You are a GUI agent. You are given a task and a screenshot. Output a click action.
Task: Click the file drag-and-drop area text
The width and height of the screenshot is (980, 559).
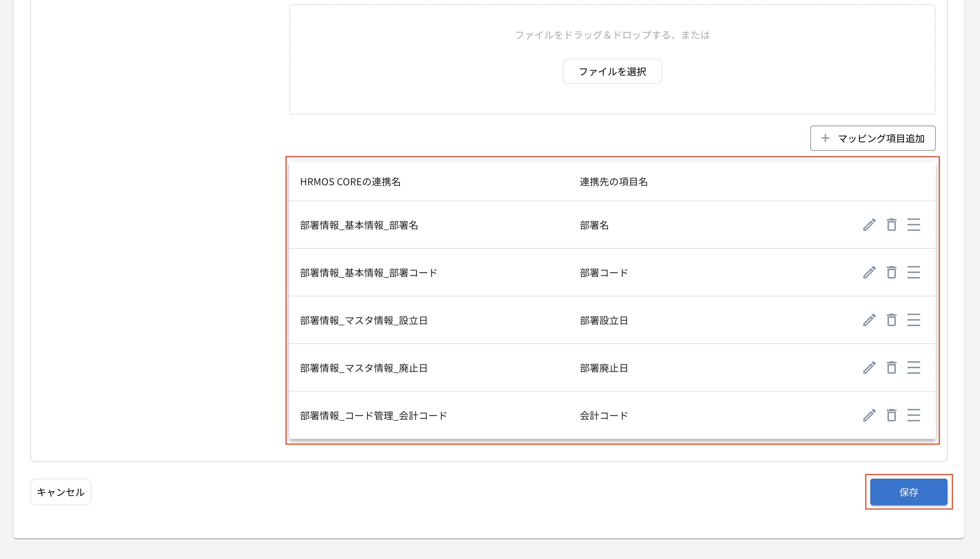[x=612, y=35]
